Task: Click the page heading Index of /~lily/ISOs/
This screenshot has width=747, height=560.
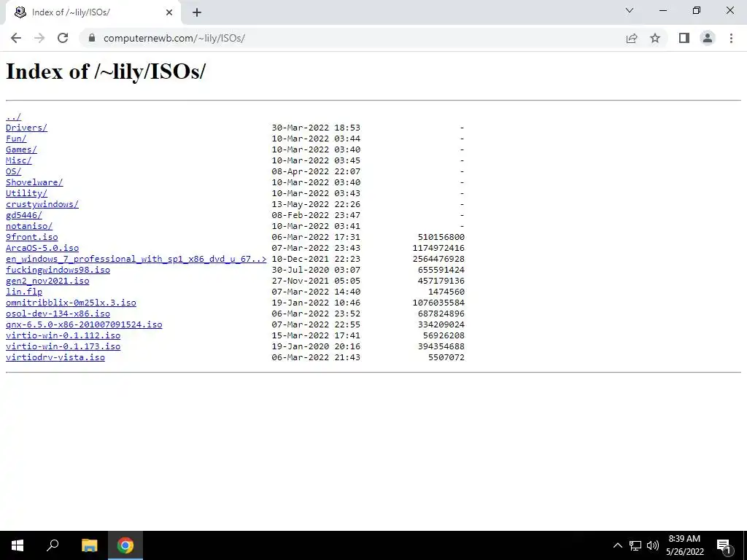Action: [x=106, y=71]
